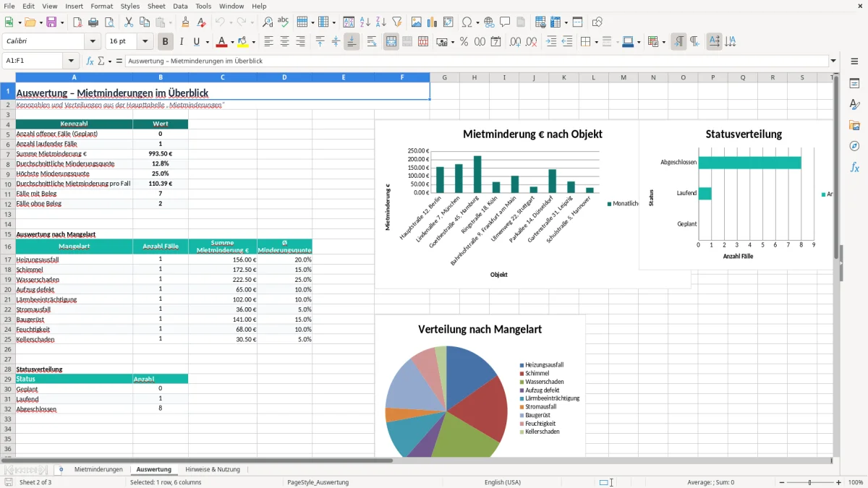Open the Save dropdown arrow
Image resolution: width=868 pixels, height=488 pixels.
pyautogui.click(x=62, y=22)
